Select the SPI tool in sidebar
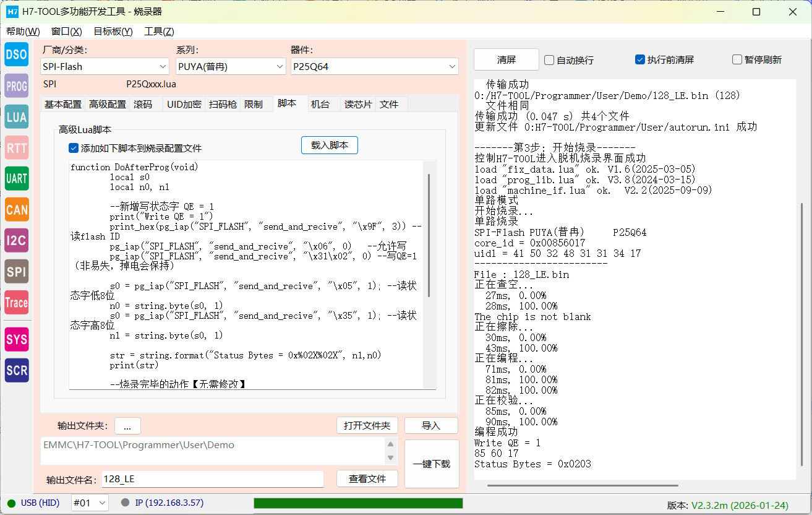The height and width of the screenshot is (515, 812). [16, 271]
